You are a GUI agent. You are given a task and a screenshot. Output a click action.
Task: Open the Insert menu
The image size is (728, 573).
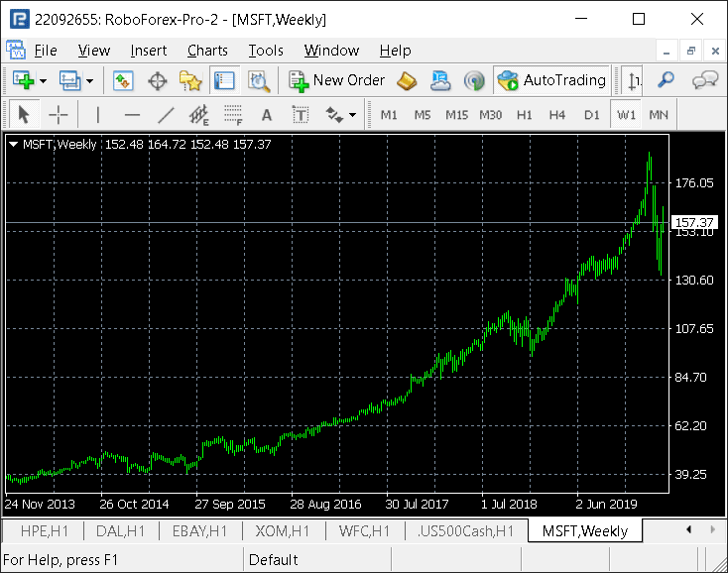click(149, 51)
